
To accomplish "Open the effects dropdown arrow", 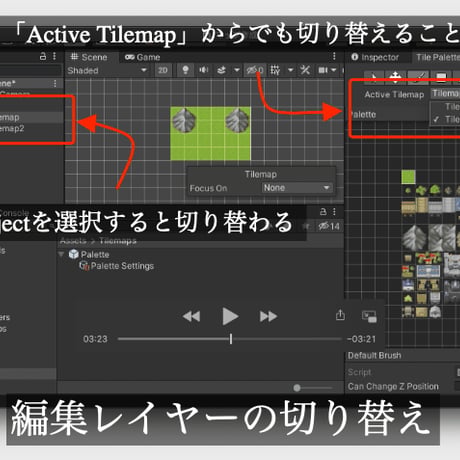I will (237, 70).
